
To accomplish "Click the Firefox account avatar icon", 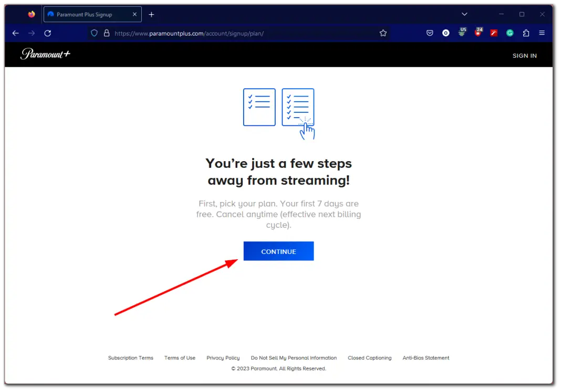I will [x=445, y=33].
